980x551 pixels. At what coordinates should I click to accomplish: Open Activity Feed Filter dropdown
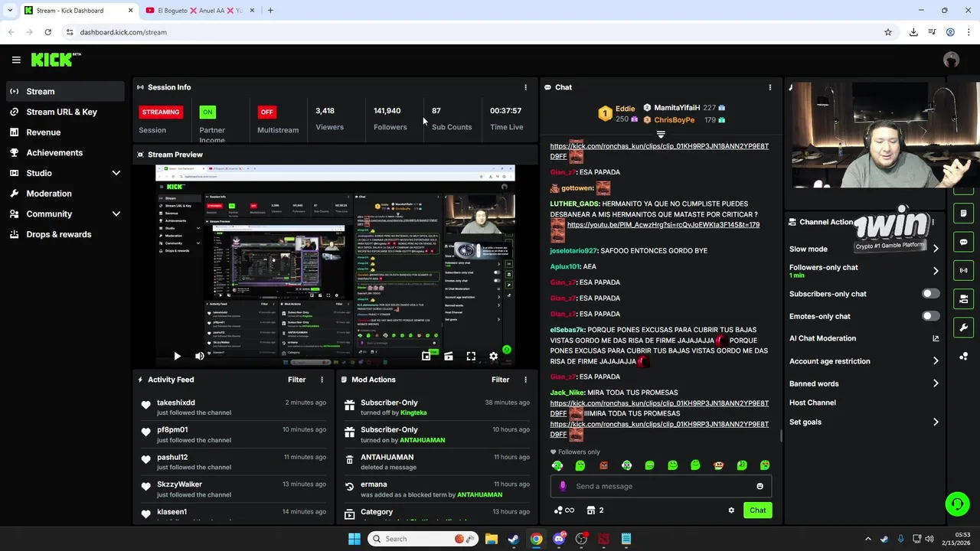click(296, 380)
